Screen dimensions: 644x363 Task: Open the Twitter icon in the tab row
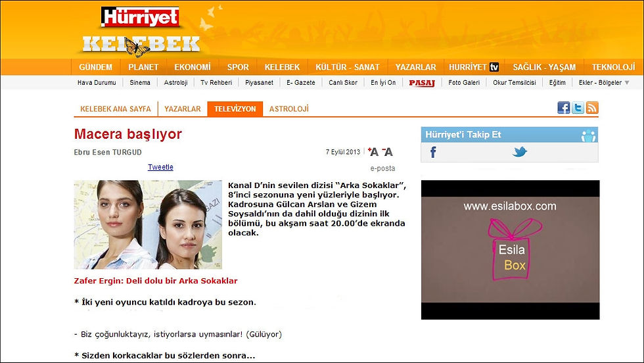pos(578,108)
